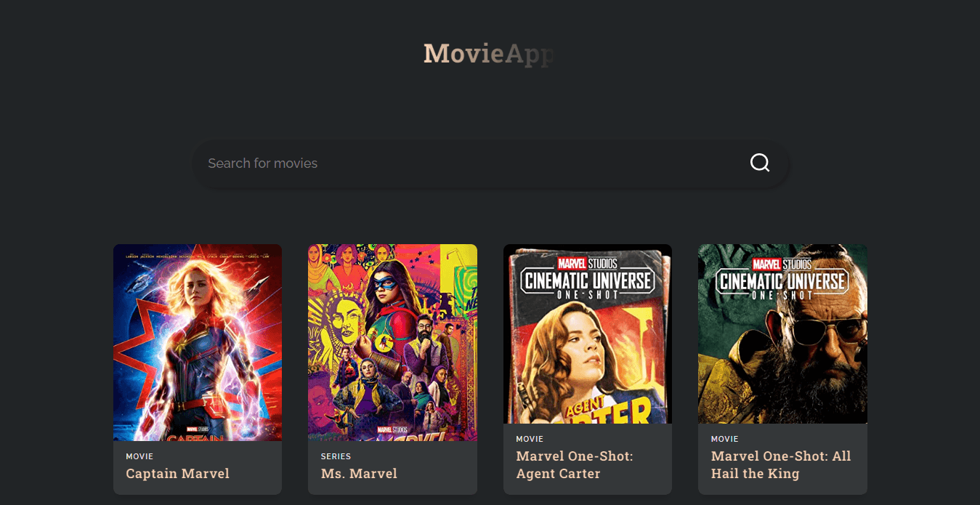Screen dimensions: 980x505
Task: Open the Ms. Marvel poster
Action: pyautogui.click(x=392, y=342)
